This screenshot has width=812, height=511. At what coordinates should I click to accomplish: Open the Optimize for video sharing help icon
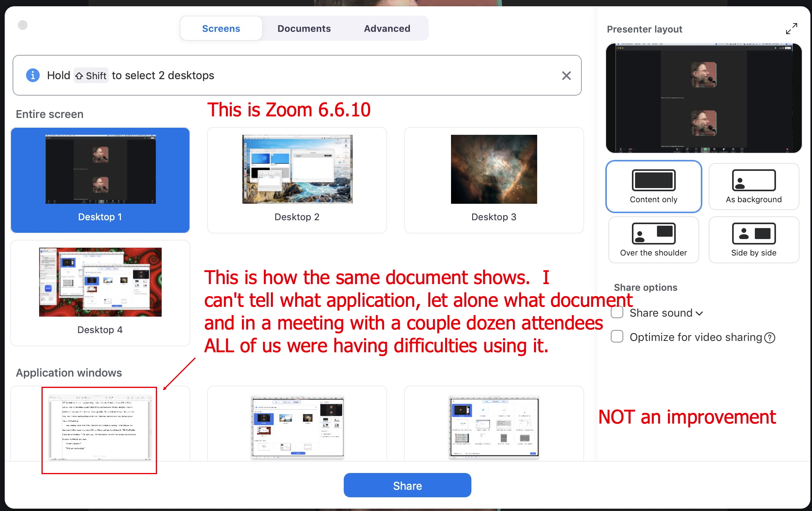(x=770, y=338)
